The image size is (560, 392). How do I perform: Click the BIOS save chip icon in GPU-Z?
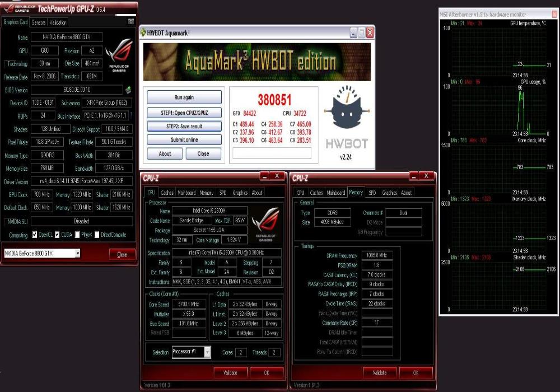128,89
